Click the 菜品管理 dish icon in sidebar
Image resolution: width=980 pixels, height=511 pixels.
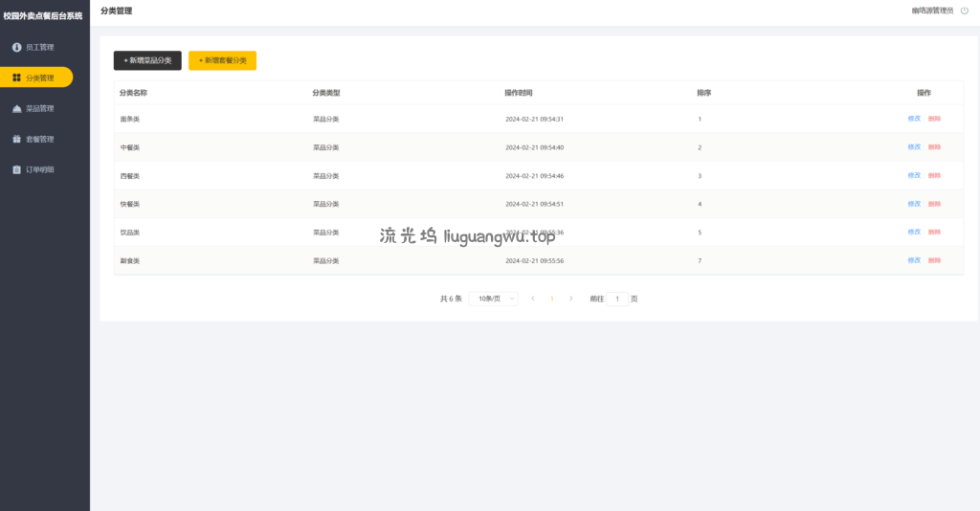[x=16, y=108]
